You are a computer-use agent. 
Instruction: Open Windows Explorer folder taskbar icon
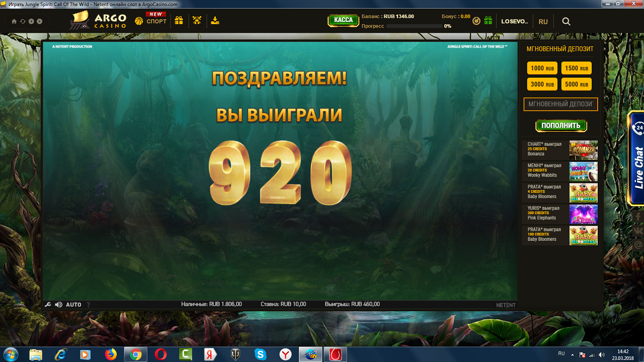36,354
